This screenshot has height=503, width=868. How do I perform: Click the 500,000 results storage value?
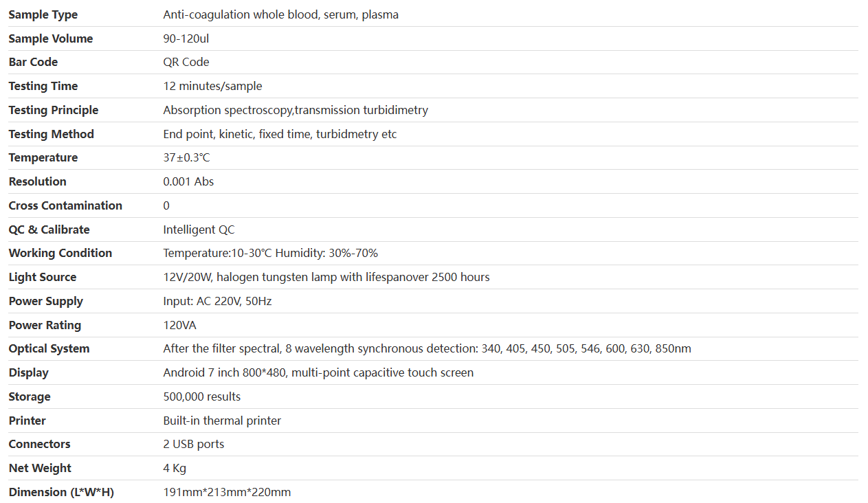click(x=202, y=396)
